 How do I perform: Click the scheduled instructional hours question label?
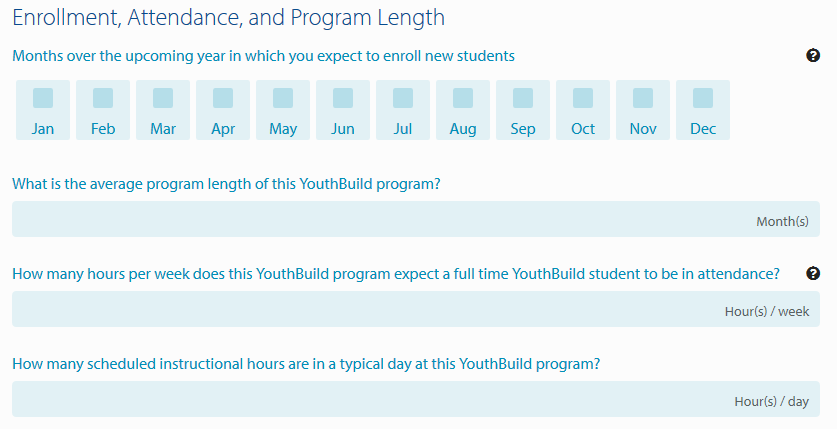click(x=306, y=364)
